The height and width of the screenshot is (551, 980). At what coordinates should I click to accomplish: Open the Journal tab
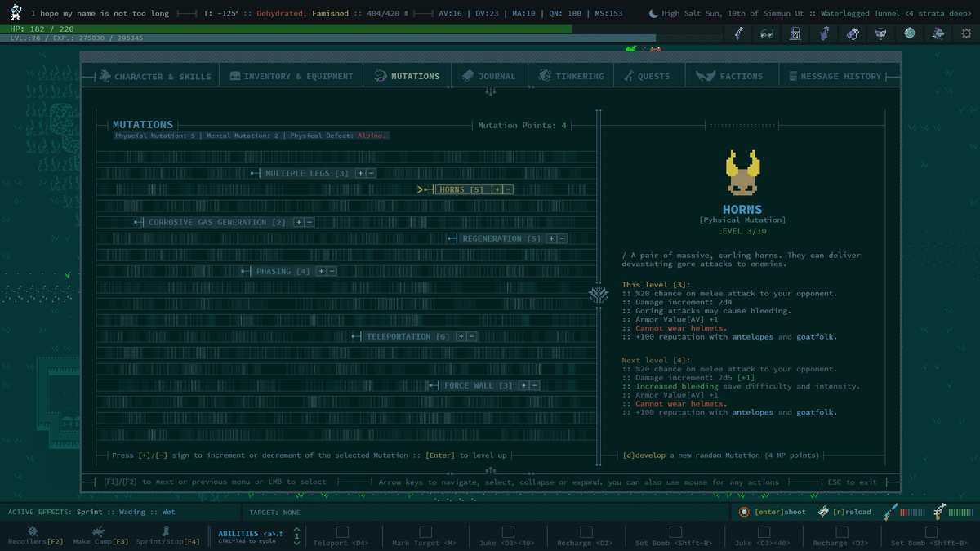(489, 76)
